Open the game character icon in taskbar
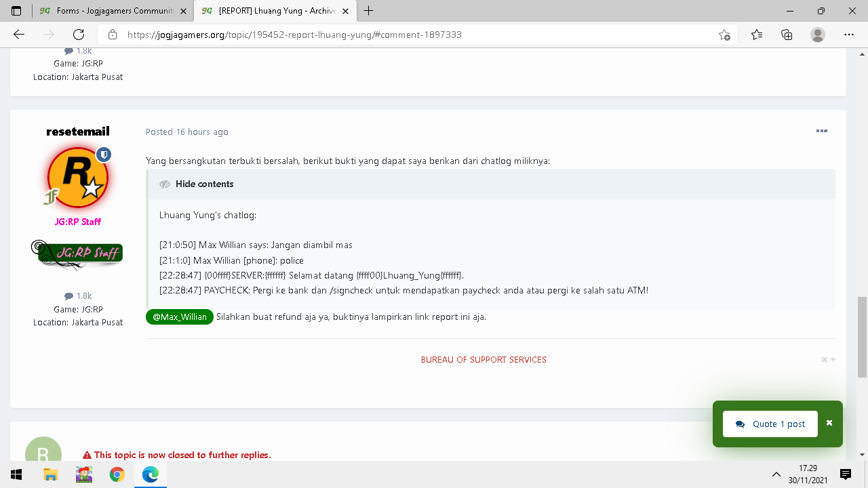Image resolution: width=868 pixels, height=488 pixels. tap(83, 474)
